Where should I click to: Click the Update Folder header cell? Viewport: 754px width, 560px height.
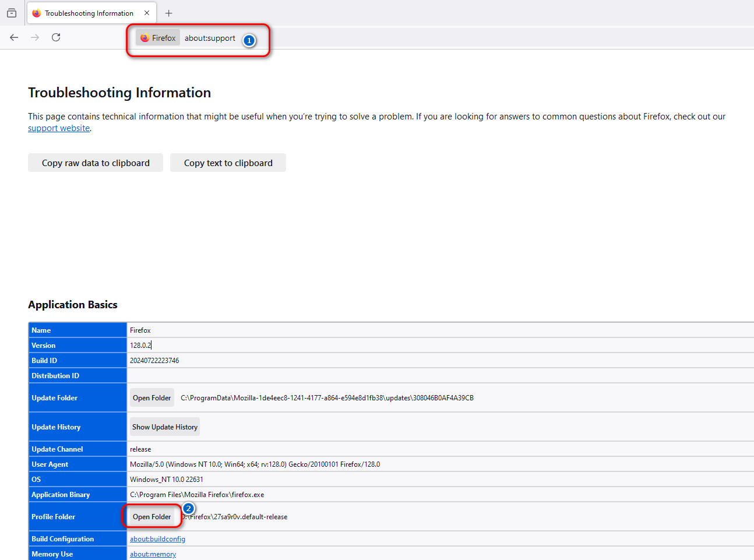(77, 398)
